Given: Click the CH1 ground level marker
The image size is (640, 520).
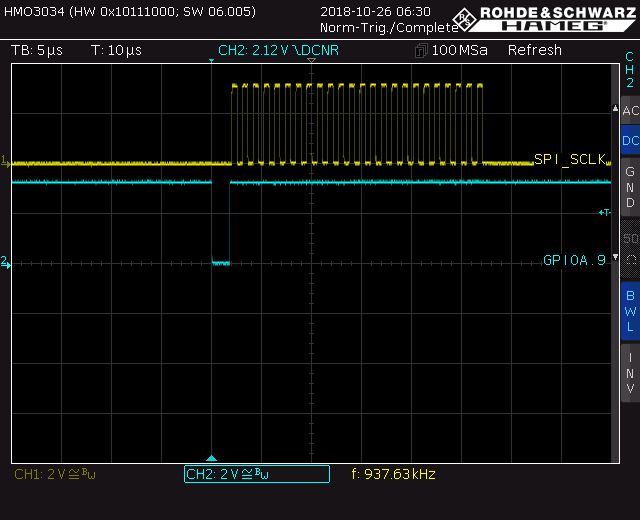Looking at the screenshot, I should point(5,162).
